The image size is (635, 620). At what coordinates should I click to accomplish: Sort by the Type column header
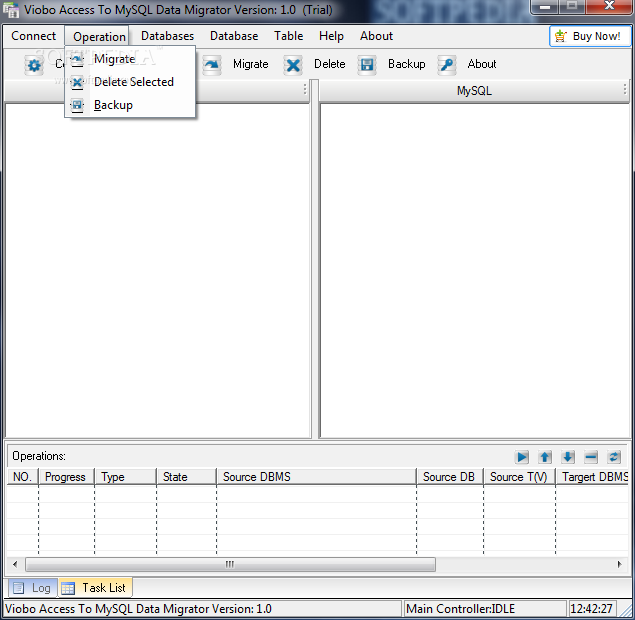125,477
